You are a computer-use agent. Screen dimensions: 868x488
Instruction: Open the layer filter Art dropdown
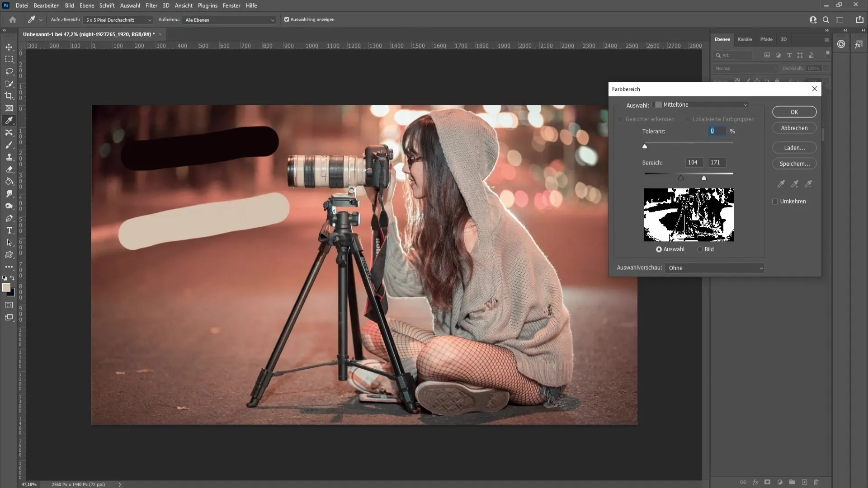732,55
